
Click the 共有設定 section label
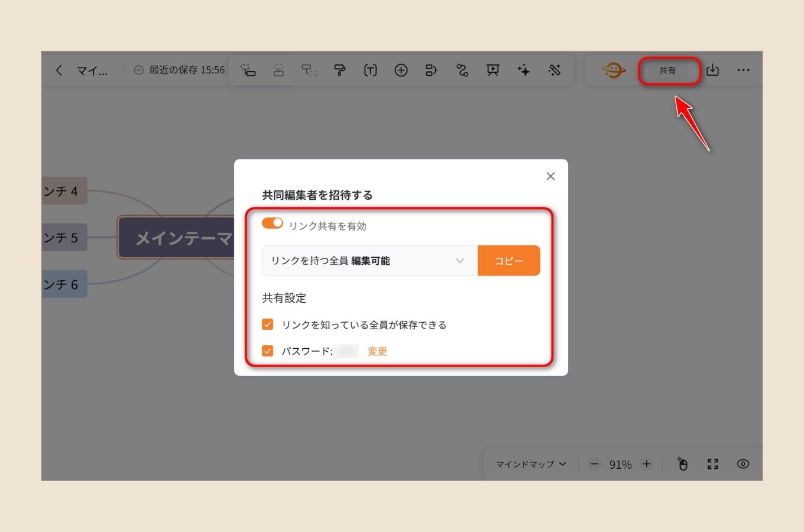(284, 298)
